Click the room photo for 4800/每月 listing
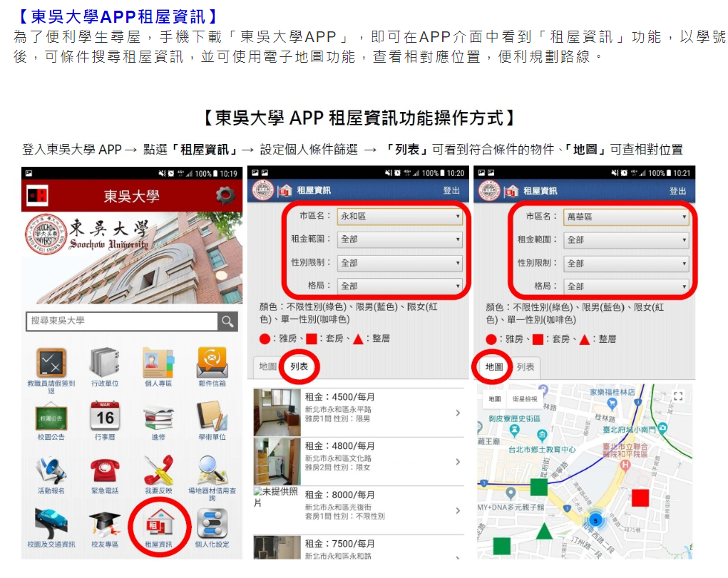The image size is (728, 578). 277,461
